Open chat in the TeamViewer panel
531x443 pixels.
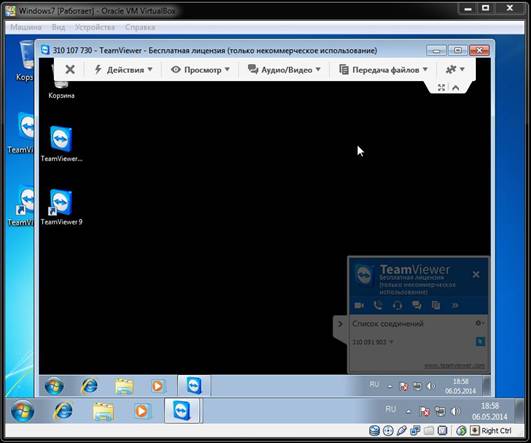(x=417, y=305)
